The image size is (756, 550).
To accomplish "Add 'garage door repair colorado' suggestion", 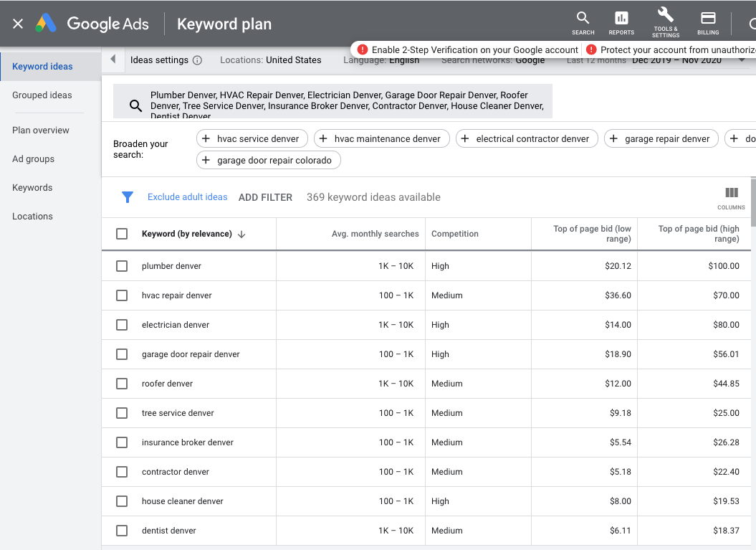I will (x=269, y=160).
